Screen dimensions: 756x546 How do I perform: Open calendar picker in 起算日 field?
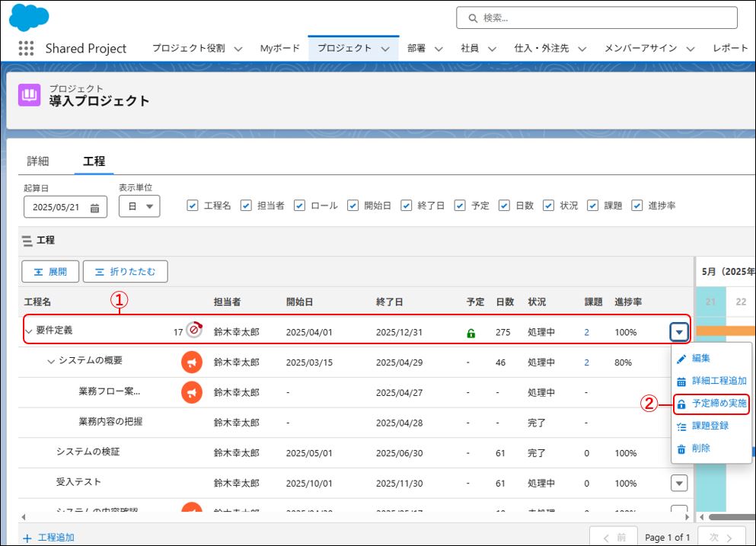[95, 207]
